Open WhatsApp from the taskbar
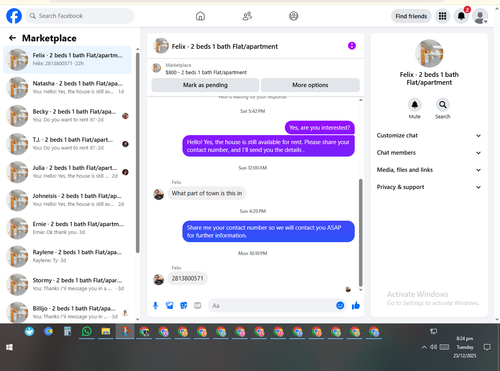 pyautogui.click(x=87, y=331)
